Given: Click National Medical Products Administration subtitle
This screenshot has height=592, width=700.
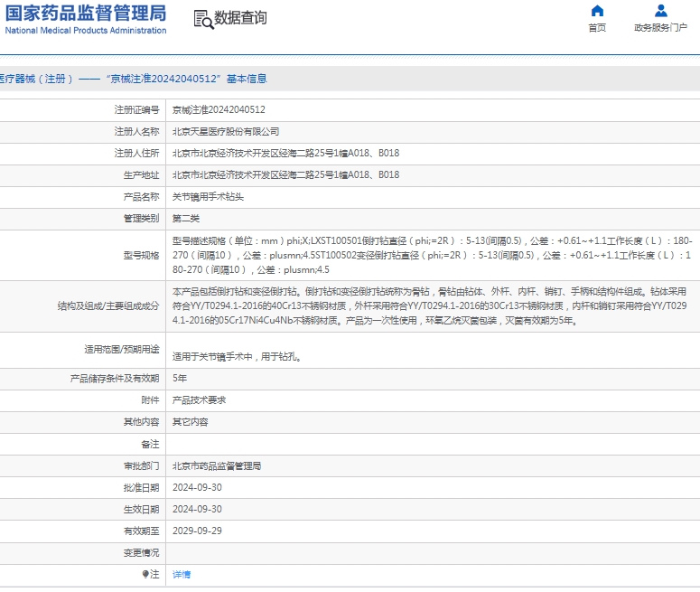Looking at the screenshot, I should 86,31.
